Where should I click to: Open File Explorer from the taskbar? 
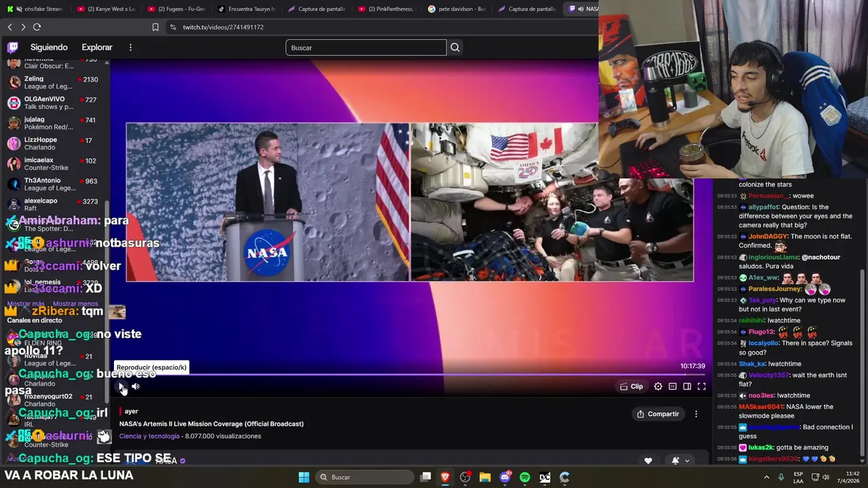coord(485,477)
